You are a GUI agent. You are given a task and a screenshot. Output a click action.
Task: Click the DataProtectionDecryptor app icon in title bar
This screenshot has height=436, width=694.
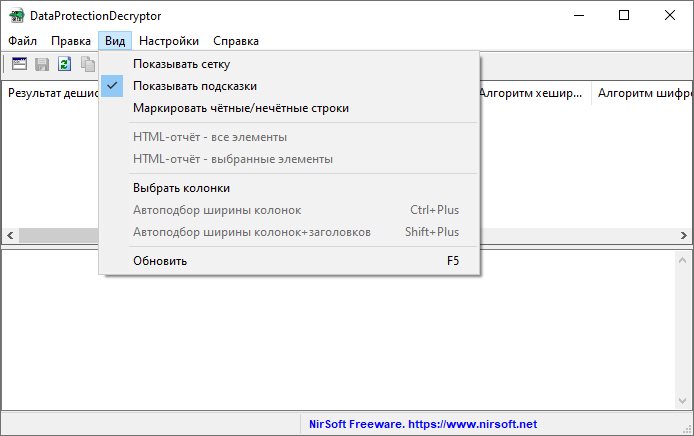coord(16,16)
